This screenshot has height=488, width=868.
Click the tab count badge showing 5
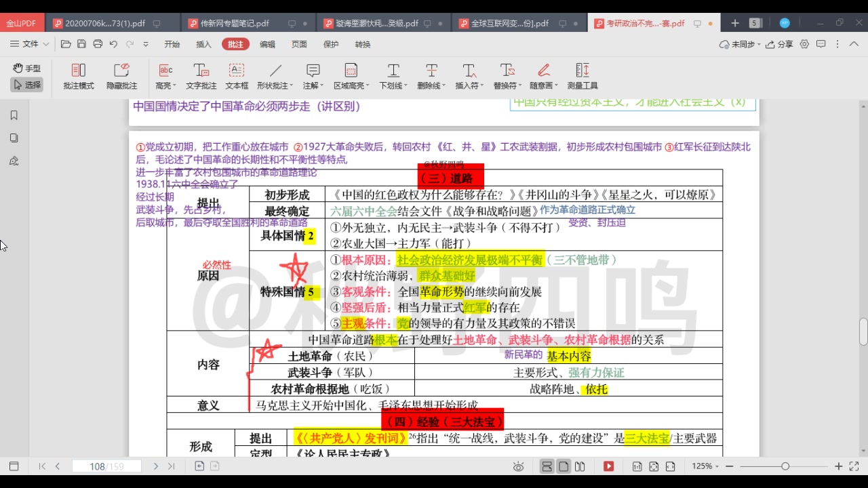pyautogui.click(x=755, y=23)
